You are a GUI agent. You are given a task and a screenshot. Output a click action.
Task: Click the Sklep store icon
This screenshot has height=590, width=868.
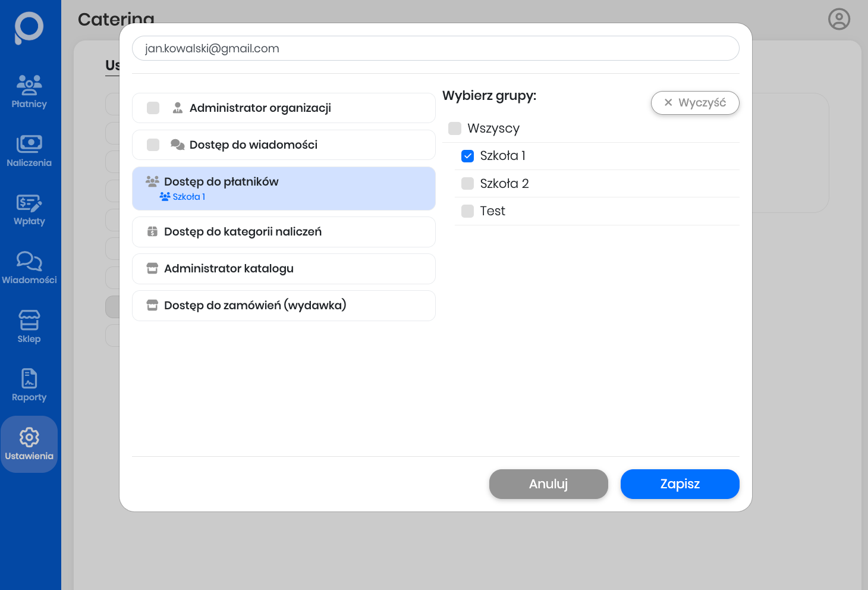pos(29,320)
